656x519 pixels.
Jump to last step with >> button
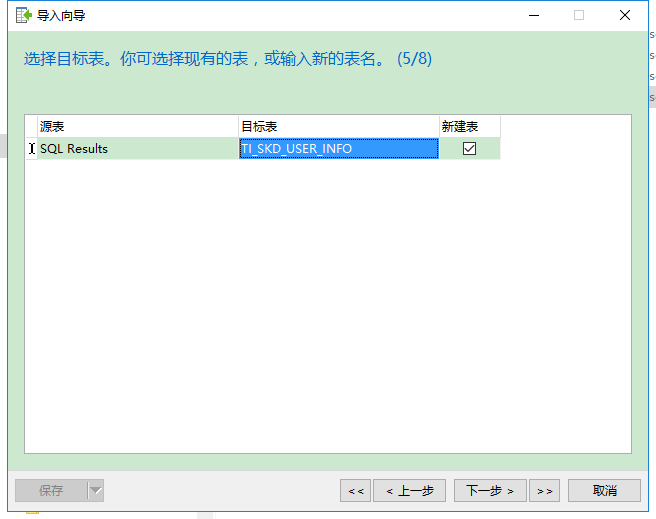[544, 491]
